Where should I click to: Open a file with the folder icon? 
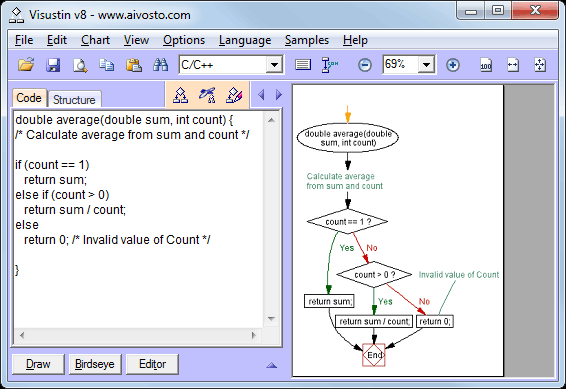pos(26,65)
